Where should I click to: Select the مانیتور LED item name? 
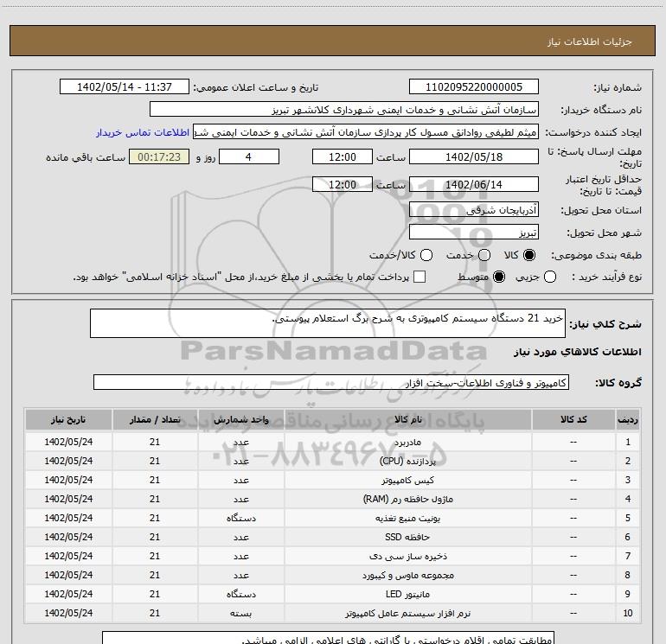[407, 595]
